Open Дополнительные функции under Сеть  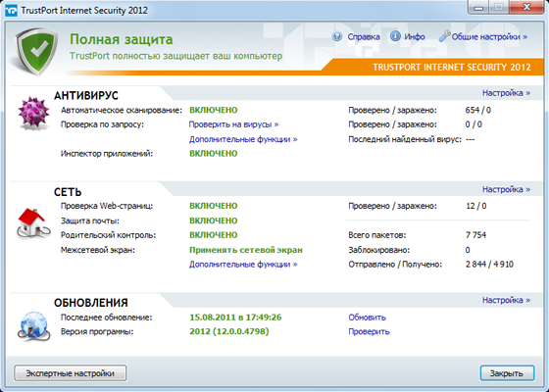(243, 265)
